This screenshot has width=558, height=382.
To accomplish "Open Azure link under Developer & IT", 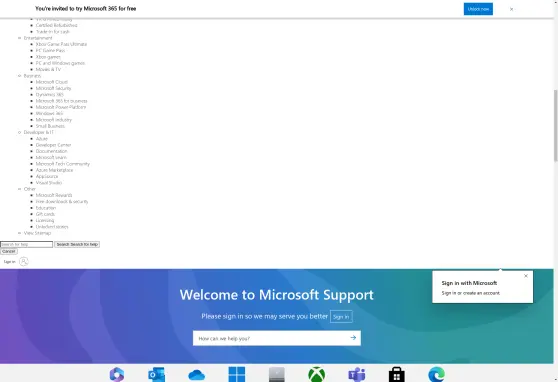I will click(42, 138).
